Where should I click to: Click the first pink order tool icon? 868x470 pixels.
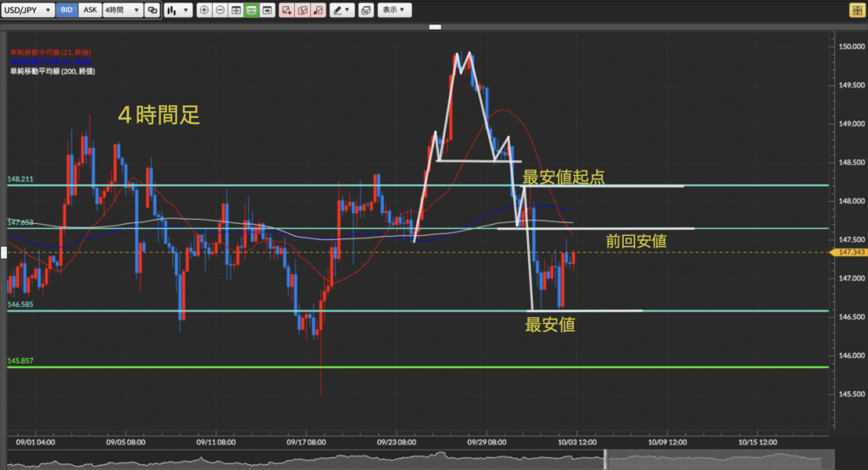287,10
